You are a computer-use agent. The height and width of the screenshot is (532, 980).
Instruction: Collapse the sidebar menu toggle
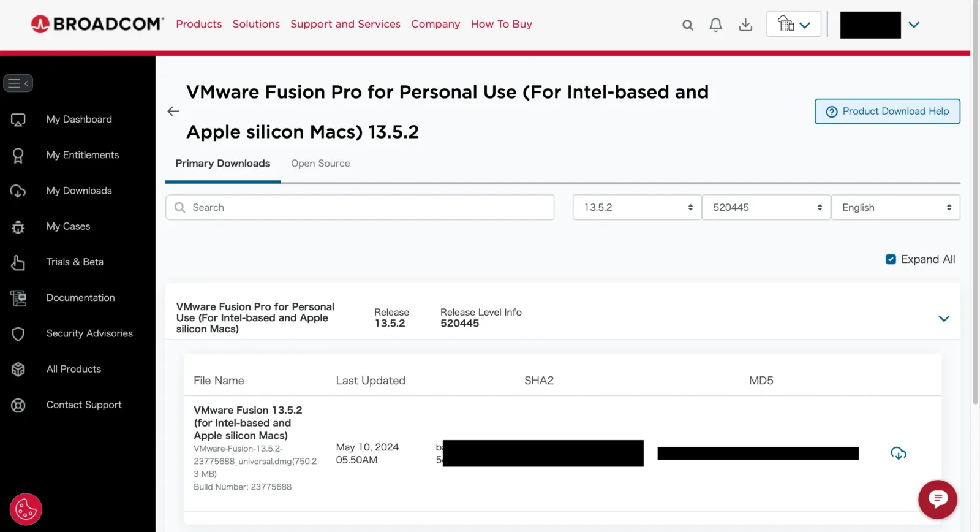pyautogui.click(x=18, y=83)
